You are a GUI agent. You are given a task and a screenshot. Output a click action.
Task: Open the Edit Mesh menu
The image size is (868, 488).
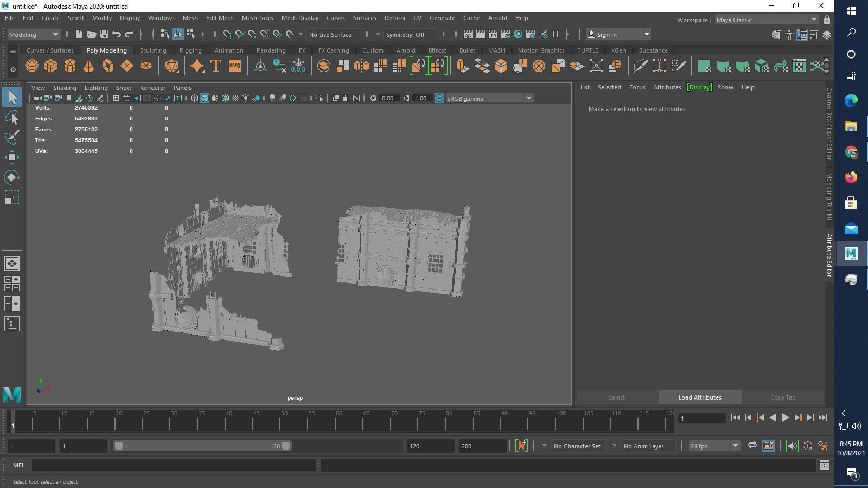(220, 18)
